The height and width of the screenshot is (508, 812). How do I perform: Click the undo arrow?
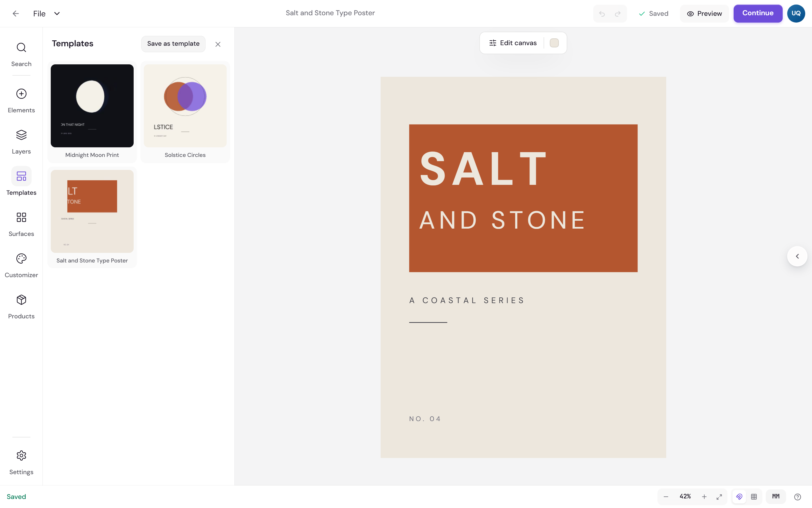602,14
